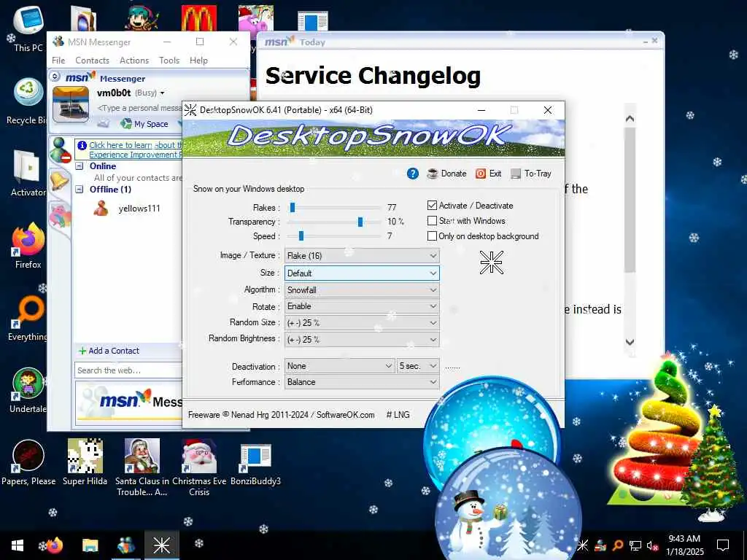Click the Firefox taskbar icon
The image size is (747, 560).
coord(54,545)
